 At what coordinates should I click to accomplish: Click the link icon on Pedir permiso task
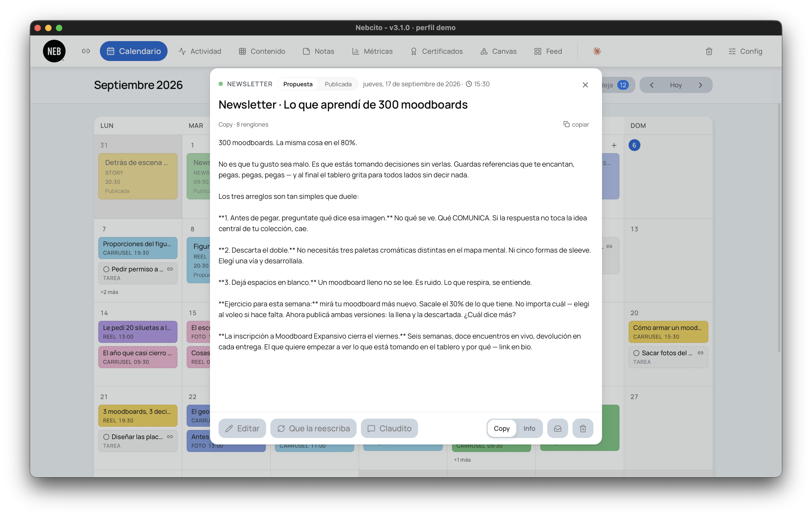pos(170,269)
